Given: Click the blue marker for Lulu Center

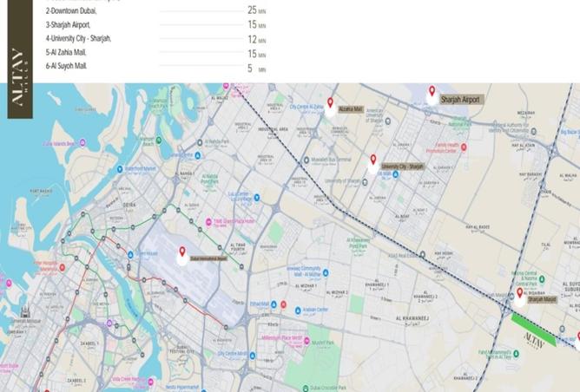Looking at the screenshot, I should tap(257, 197).
